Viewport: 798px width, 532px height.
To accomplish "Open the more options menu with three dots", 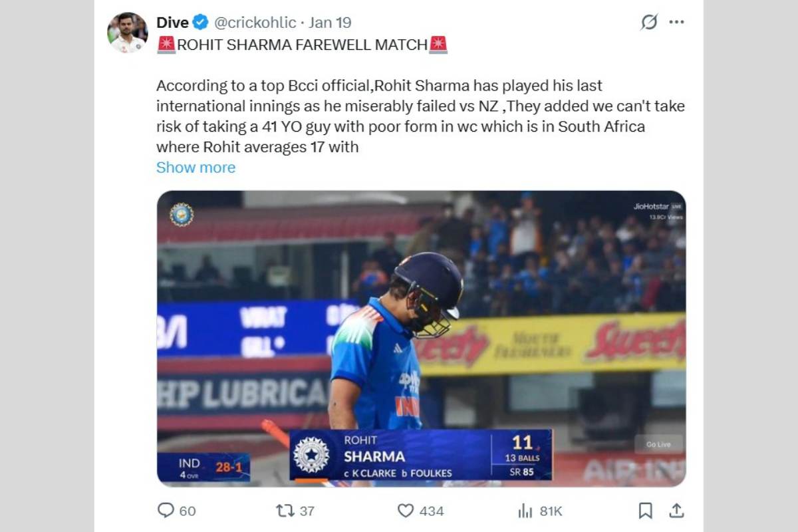I will click(x=677, y=22).
